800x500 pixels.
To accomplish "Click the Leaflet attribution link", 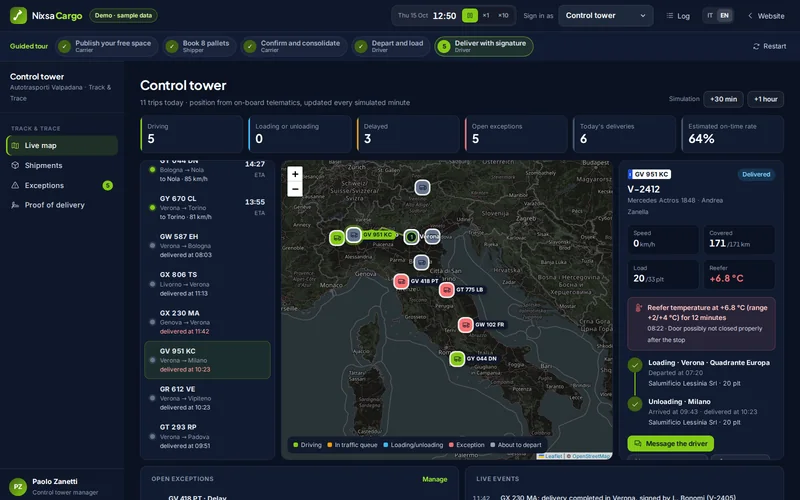I will [x=550, y=456].
